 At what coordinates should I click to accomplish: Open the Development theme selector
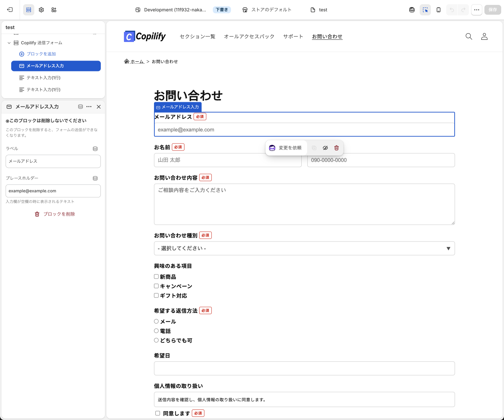pos(171,10)
